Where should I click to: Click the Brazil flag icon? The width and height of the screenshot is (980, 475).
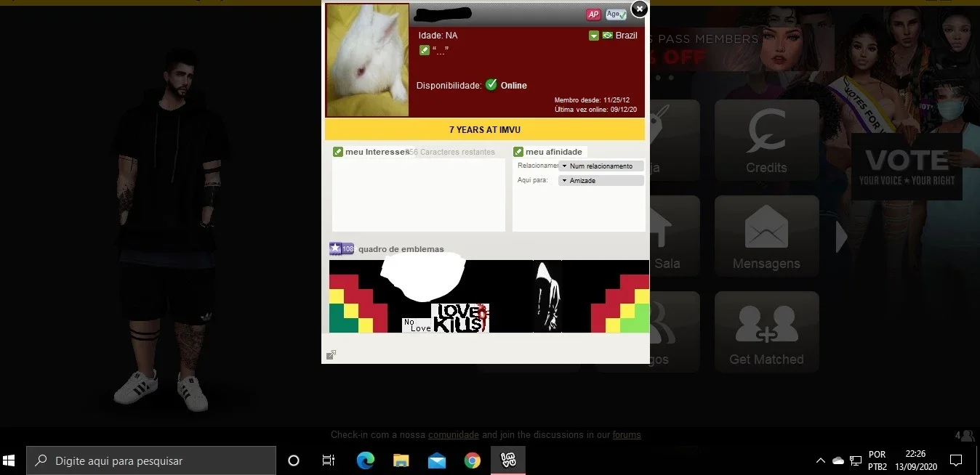pos(607,36)
